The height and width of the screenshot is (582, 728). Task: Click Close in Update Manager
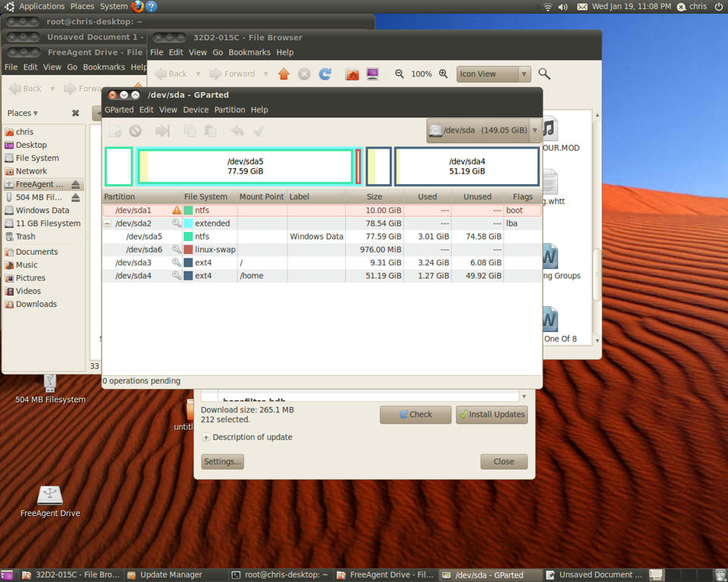click(504, 462)
